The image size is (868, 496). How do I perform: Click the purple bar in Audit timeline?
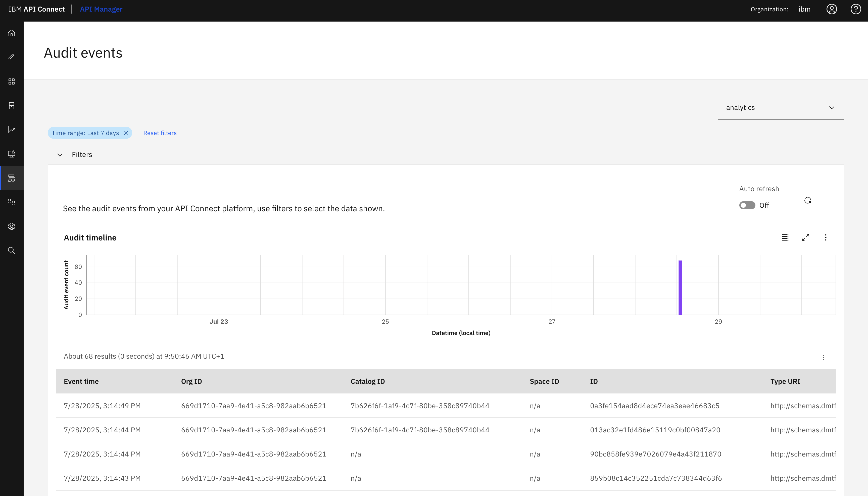pos(680,287)
